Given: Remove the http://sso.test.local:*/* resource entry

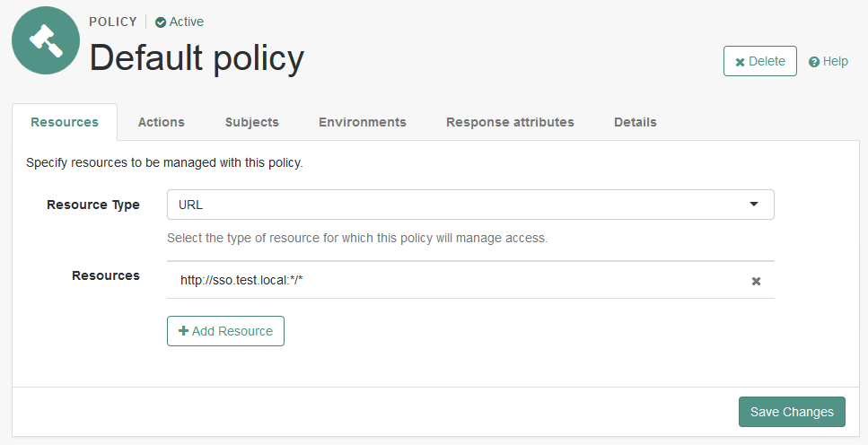Looking at the screenshot, I should (756, 281).
